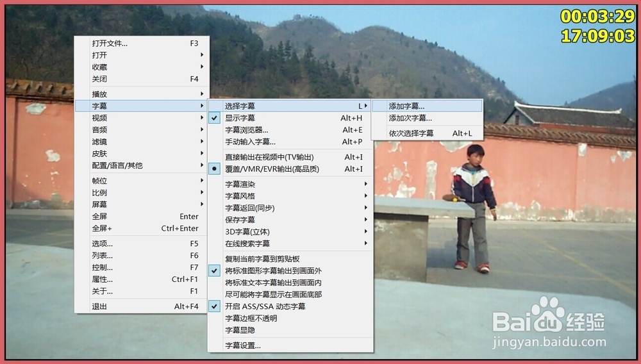The width and height of the screenshot is (641, 364).
Task: Select 全屏 Enter menu item
Action: click(142, 217)
